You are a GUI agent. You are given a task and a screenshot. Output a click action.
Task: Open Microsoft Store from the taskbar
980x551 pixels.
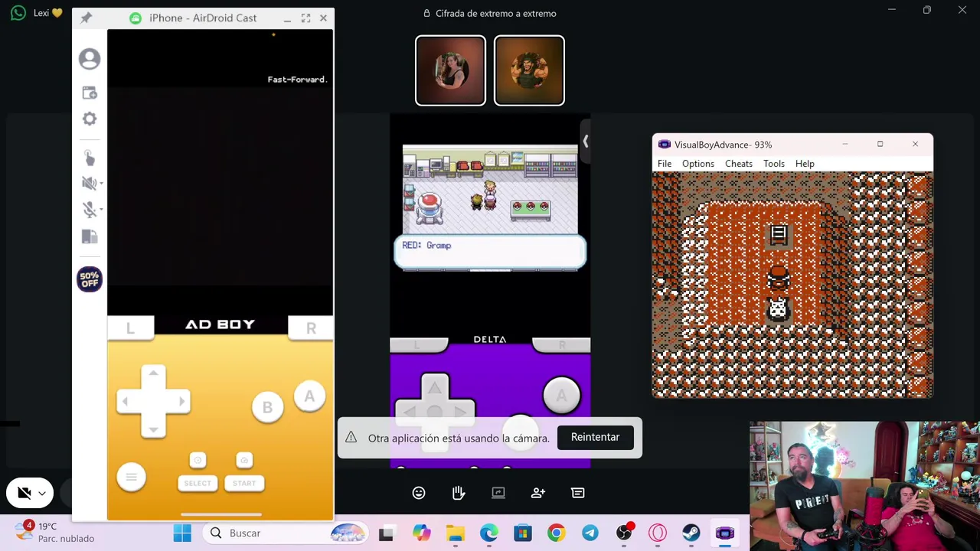pyautogui.click(x=523, y=533)
